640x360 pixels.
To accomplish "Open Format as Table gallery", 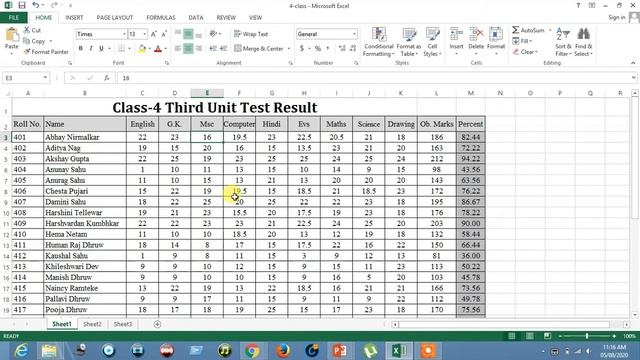I will 409,42.
